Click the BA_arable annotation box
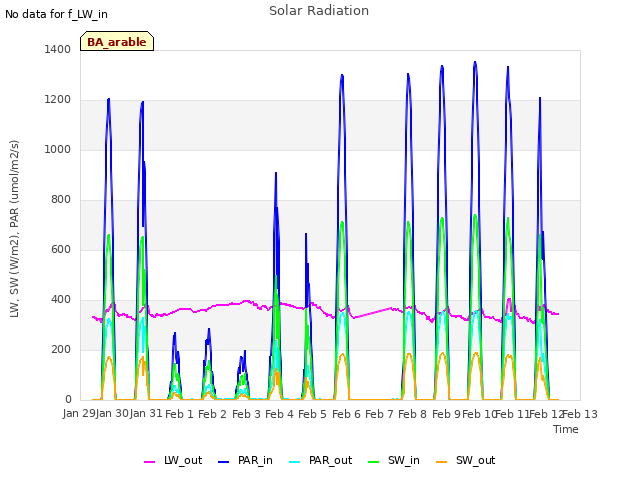 tap(117, 41)
